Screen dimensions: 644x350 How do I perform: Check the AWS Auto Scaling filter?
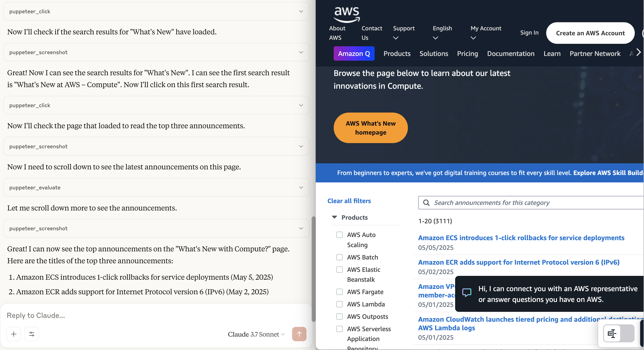point(339,235)
